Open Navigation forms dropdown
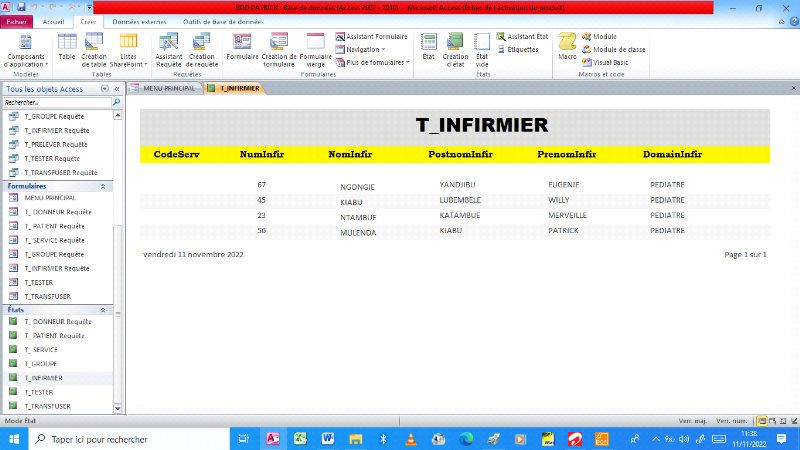The width and height of the screenshot is (800, 450). (360, 49)
